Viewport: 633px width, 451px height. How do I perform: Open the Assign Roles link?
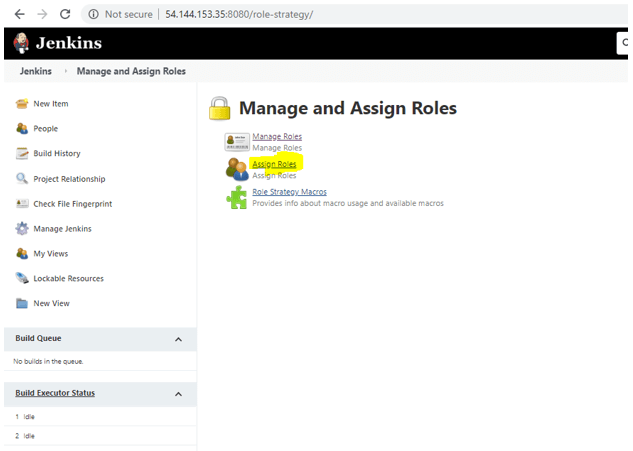coord(276,163)
